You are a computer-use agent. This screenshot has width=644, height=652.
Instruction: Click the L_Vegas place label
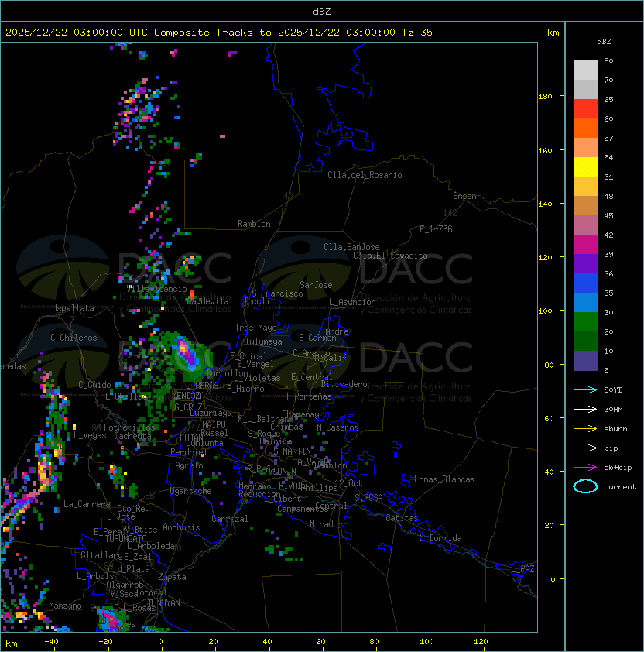tap(90, 435)
